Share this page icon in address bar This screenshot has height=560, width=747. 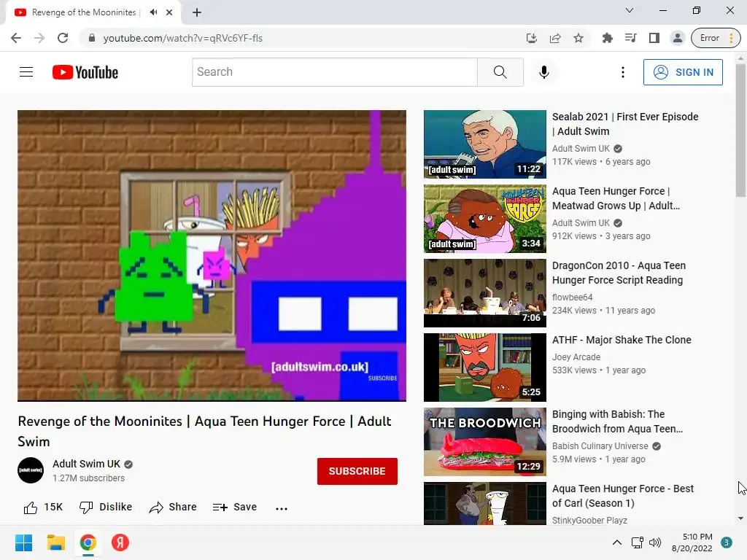point(555,38)
